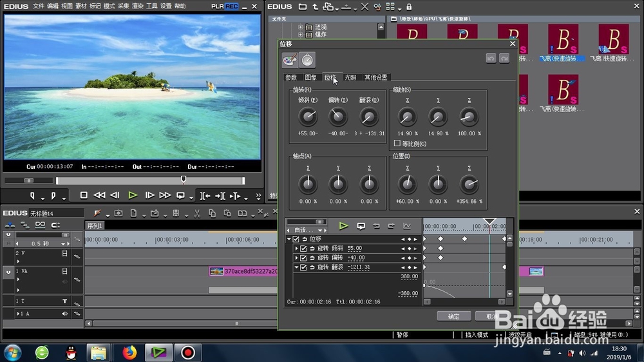Expand the 爆炸 folder in effects tree
Viewport: 644px width, 362px height.
[x=300, y=35]
